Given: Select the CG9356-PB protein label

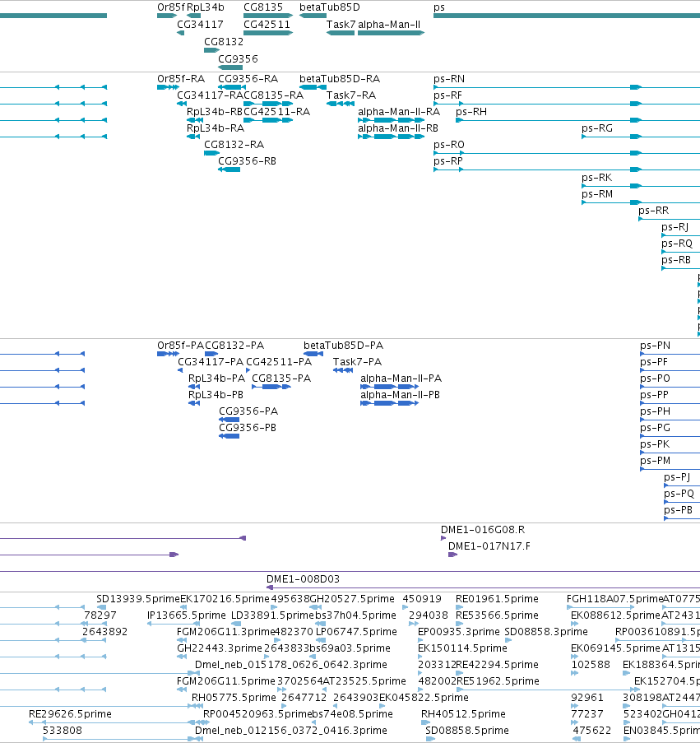Looking at the screenshot, I should [248, 428].
